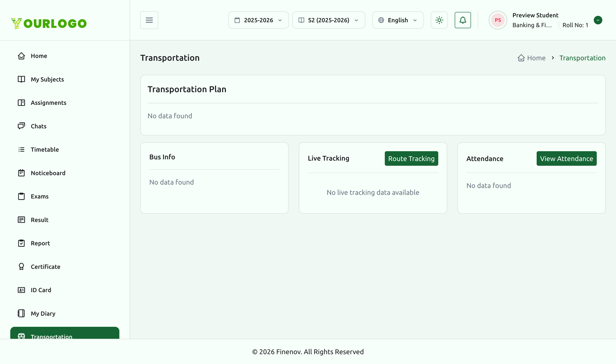Click the Finenov copyright footer text
The width and height of the screenshot is (616, 364).
click(x=308, y=352)
